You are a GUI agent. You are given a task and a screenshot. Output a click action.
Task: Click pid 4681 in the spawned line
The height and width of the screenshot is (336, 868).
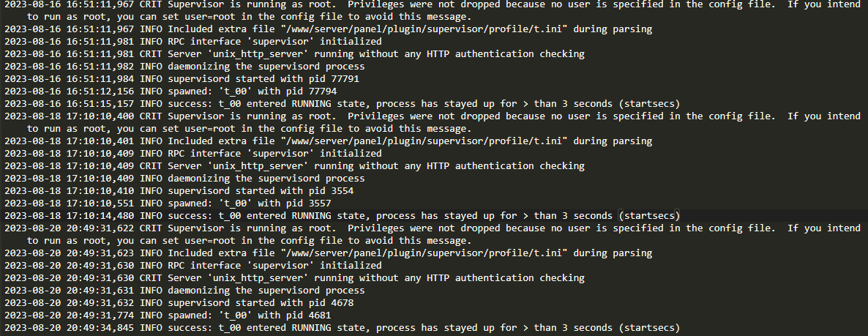coord(320,316)
